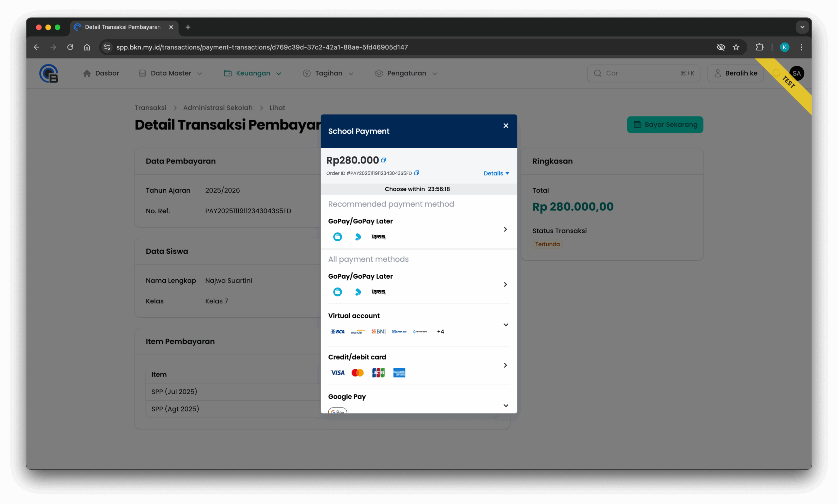Copy the Order ID using copy icon
The image size is (838, 504).
(x=417, y=173)
